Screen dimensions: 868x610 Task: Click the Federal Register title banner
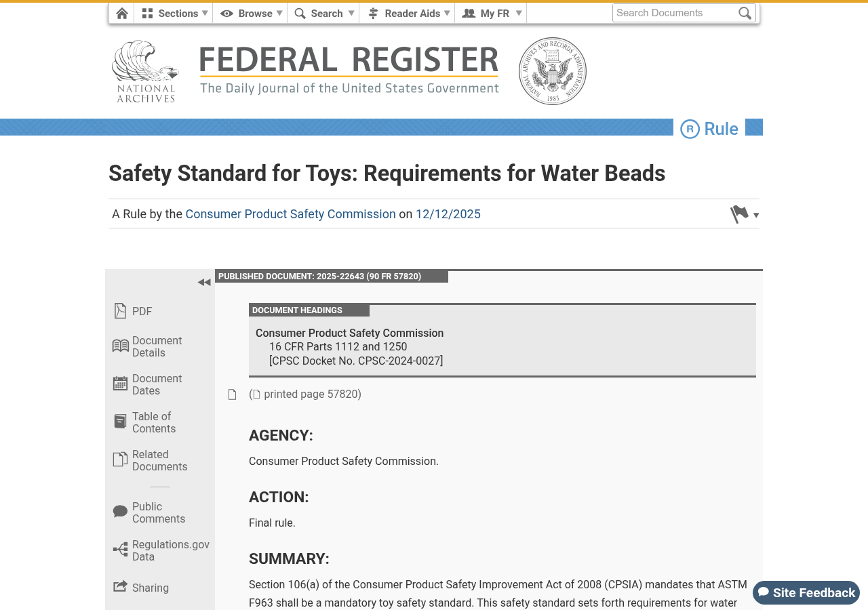click(x=349, y=70)
